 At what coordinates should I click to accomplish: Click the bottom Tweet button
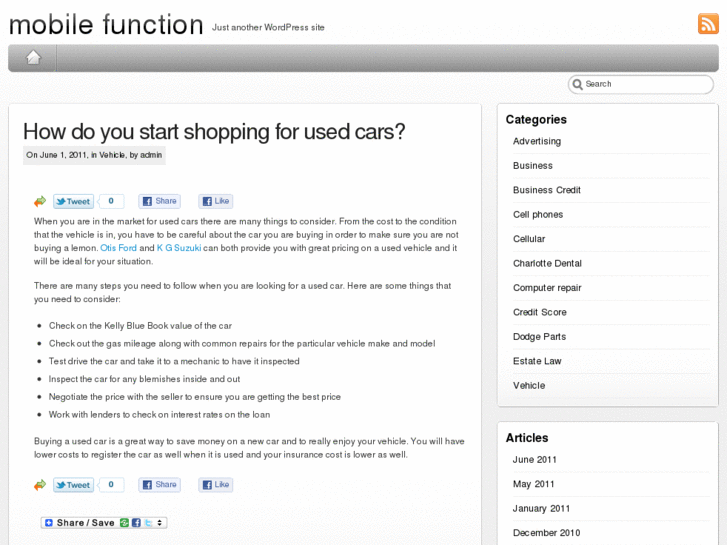tap(73, 485)
